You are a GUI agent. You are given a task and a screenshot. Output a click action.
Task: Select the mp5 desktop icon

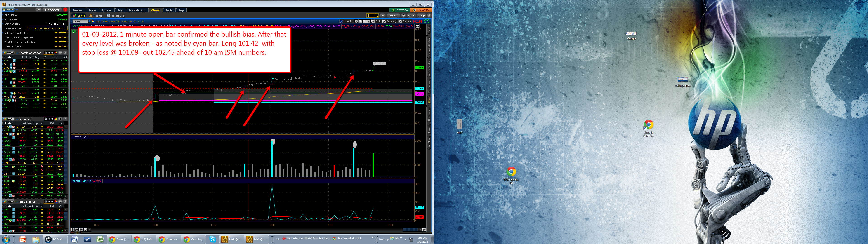[460, 126]
